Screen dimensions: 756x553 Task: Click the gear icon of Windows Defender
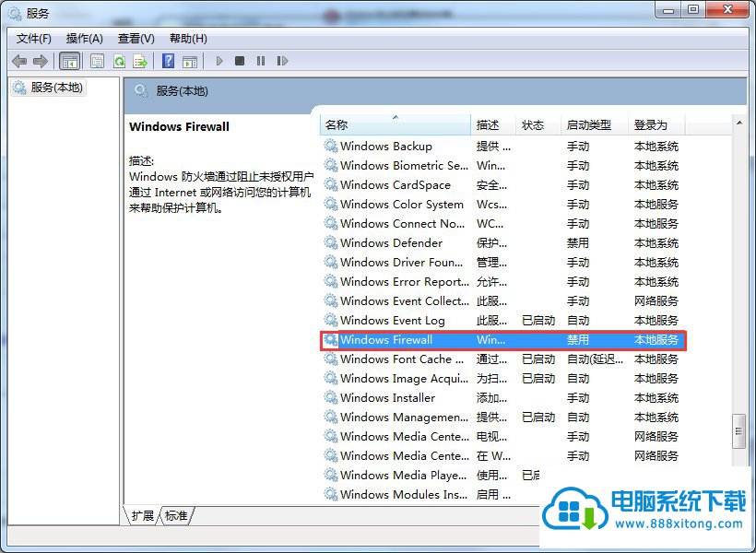(331, 242)
